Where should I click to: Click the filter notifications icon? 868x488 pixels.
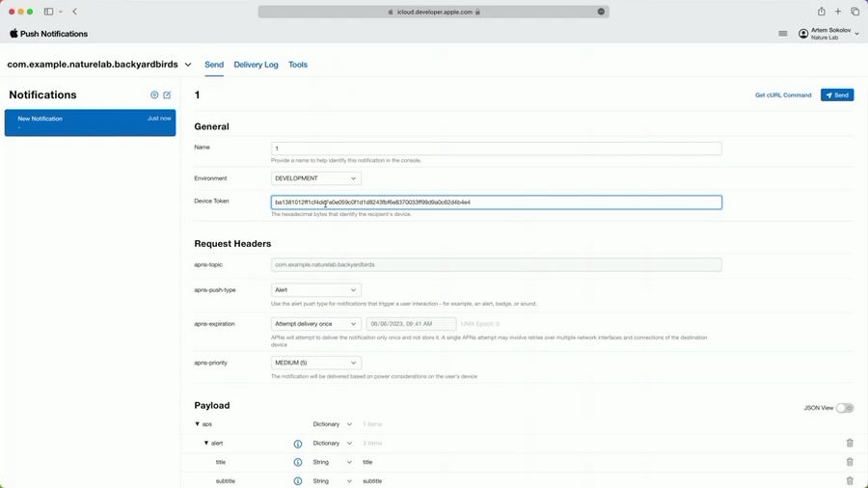coord(154,95)
